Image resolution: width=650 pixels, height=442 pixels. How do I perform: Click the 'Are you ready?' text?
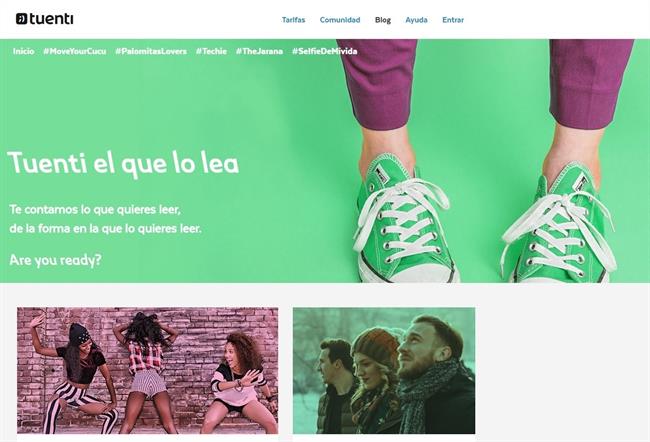(55, 260)
